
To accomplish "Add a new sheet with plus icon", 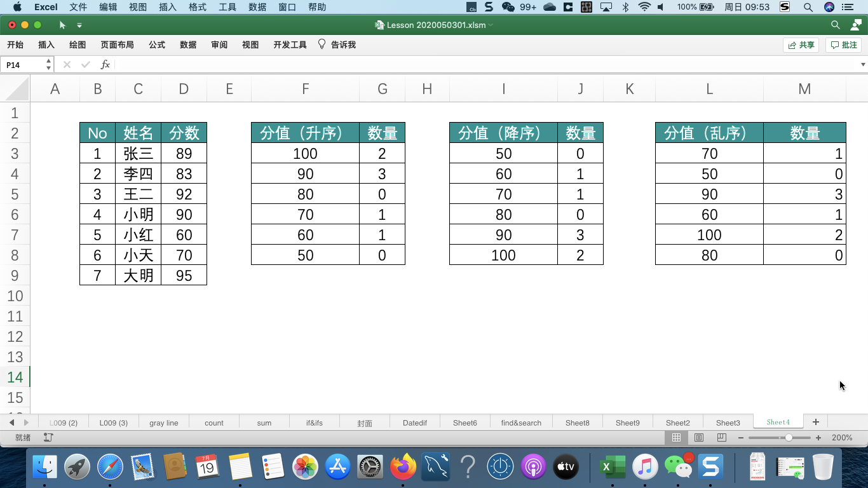I will [816, 422].
